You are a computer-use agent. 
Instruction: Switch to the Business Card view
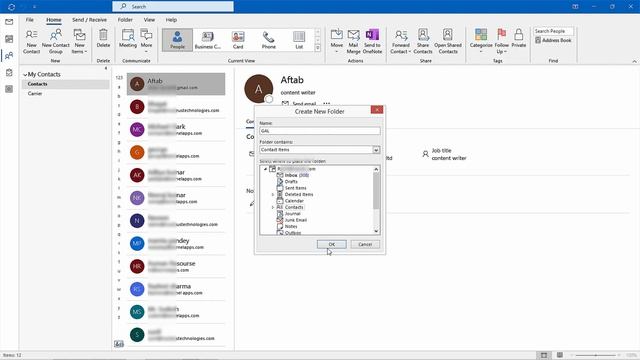pyautogui.click(x=208, y=40)
